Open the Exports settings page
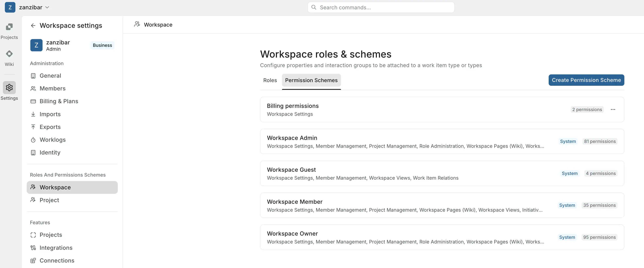 tap(50, 127)
